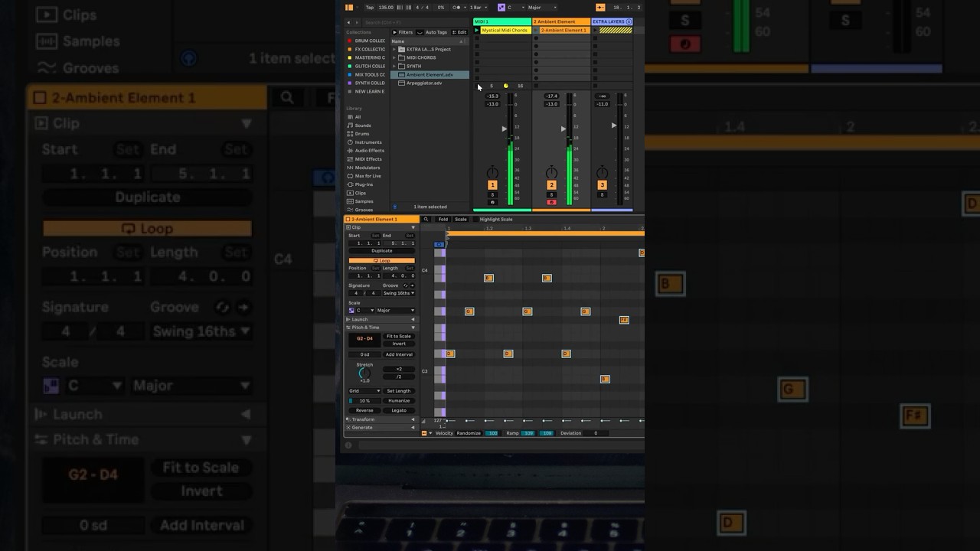The width and height of the screenshot is (980, 551).
Task: Click the Scale tab in piano roll
Action: click(x=461, y=220)
